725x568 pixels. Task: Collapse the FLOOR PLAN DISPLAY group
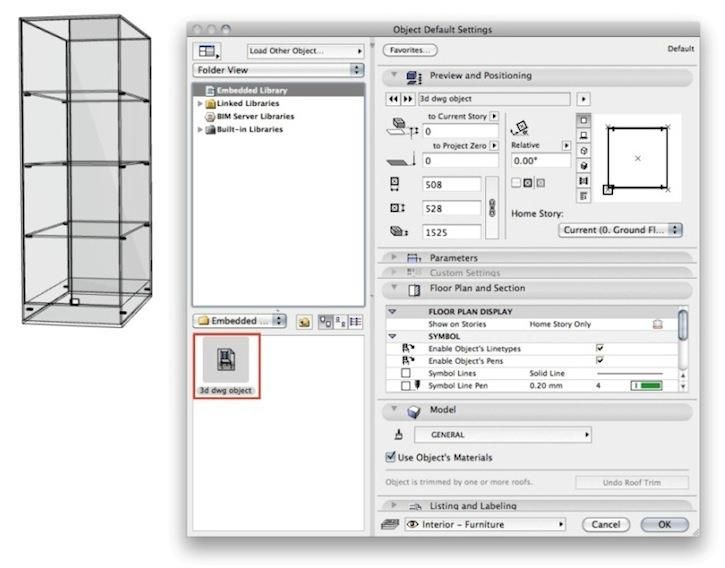[392, 312]
